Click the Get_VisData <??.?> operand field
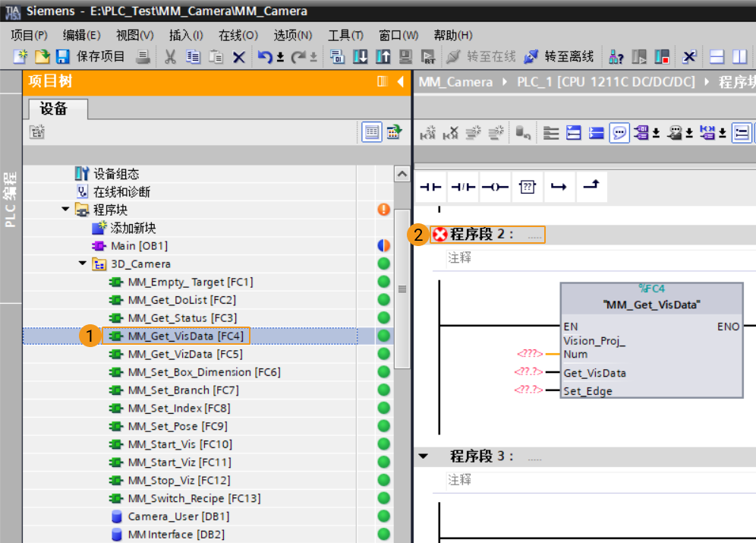This screenshot has height=543, width=756. (x=529, y=372)
